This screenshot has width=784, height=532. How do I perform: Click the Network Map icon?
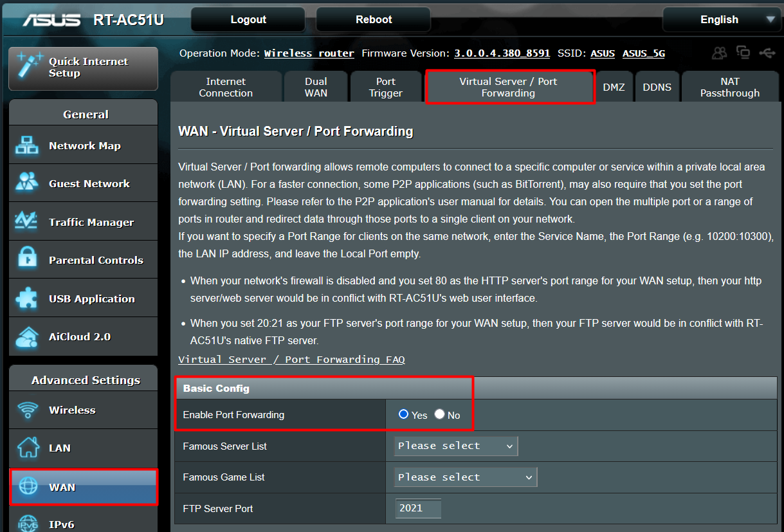coord(28,145)
